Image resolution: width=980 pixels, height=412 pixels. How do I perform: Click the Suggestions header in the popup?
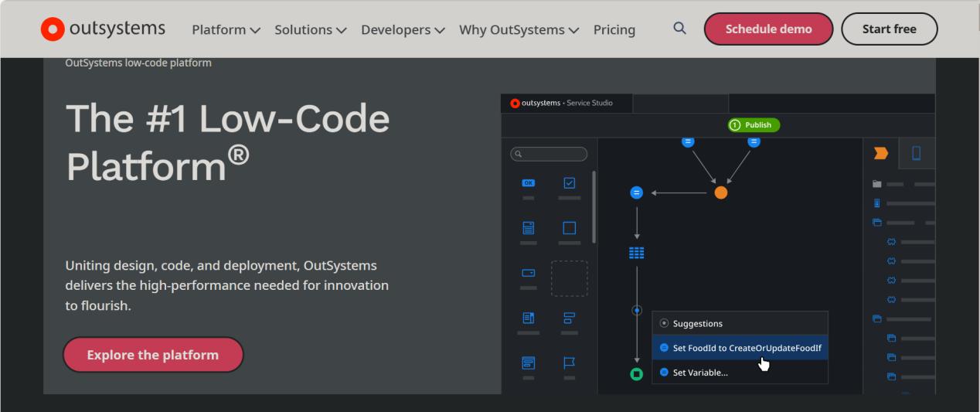740,323
